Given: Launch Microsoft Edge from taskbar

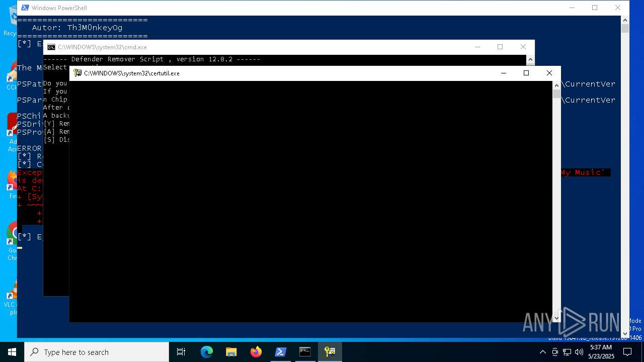Looking at the screenshot, I should tap(207, 352).
